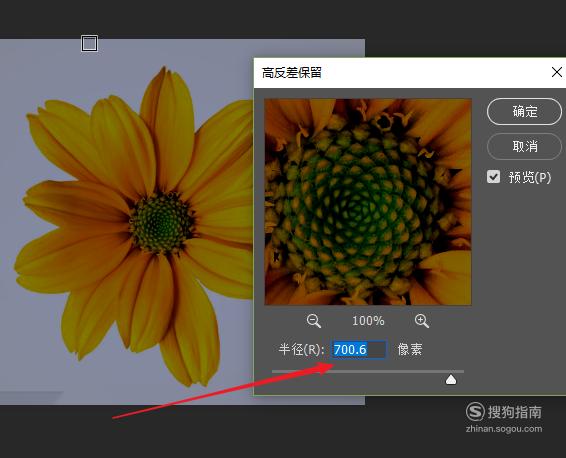
Task: Click the zoom in magnifier icon
Action: (422, 321)
